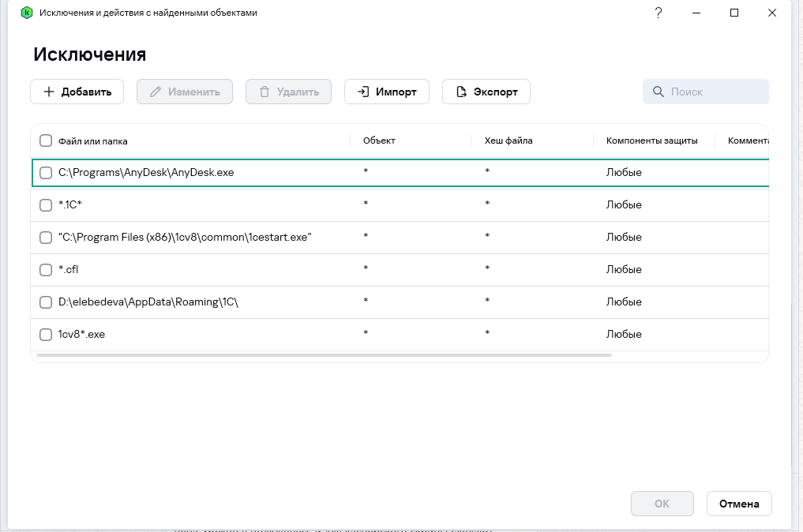Check the AnyDesk.exe exclusion checkbox
Viewport: 803px width, 532px height.
click(46, 172)
